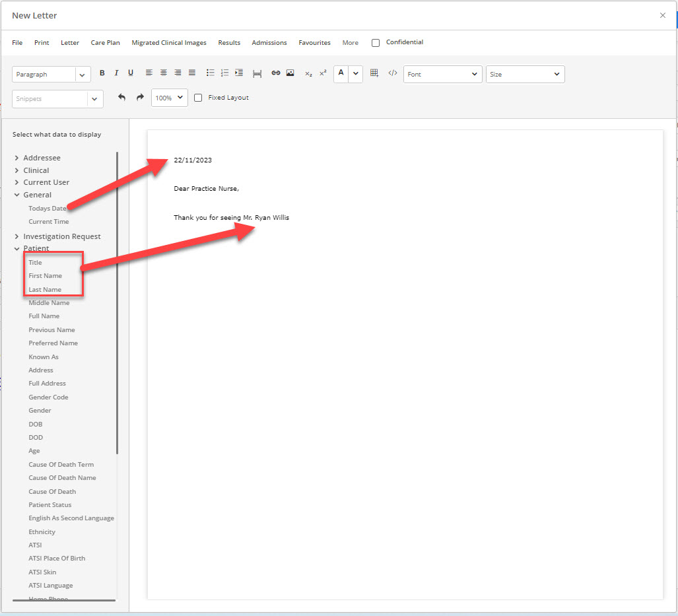Insert Preferred Name field
Viewport: 678px width, 616px height.
point(53,343)
